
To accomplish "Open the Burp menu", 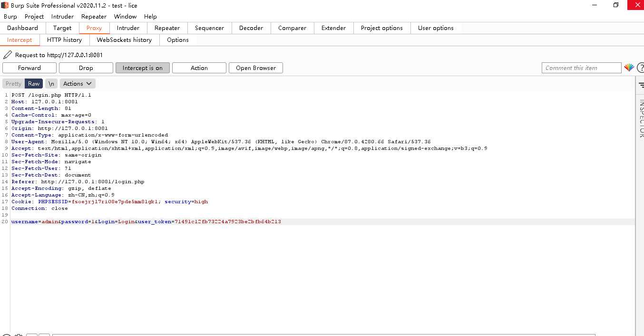I will coord(10,16).
